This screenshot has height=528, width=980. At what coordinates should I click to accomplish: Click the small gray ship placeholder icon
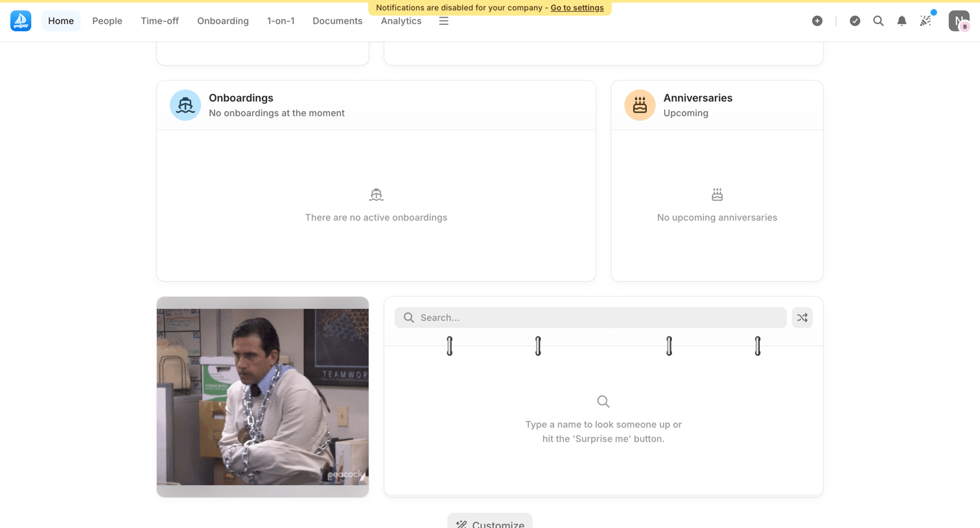coord(376,195)
